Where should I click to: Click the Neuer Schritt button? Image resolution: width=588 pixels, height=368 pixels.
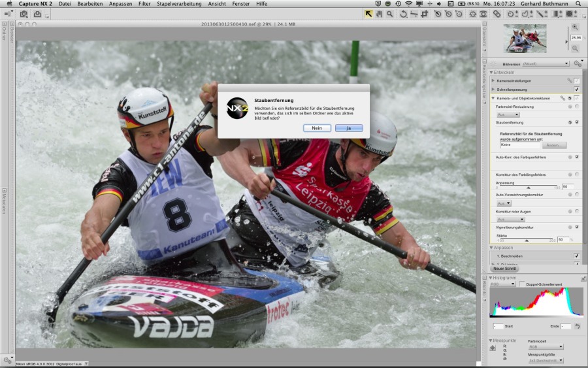504,269
